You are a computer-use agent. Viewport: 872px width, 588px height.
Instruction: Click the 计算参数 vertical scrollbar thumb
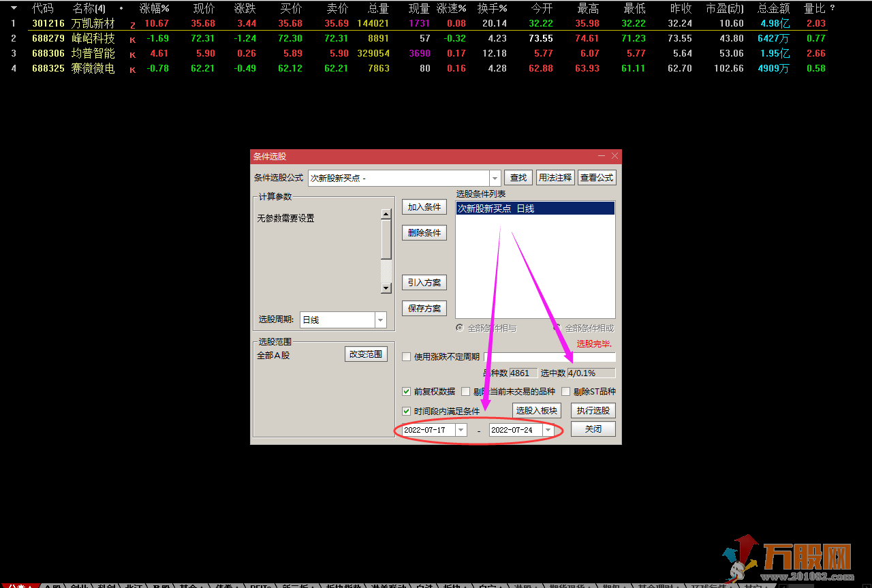pyautogui.click(x=386, y=240)
